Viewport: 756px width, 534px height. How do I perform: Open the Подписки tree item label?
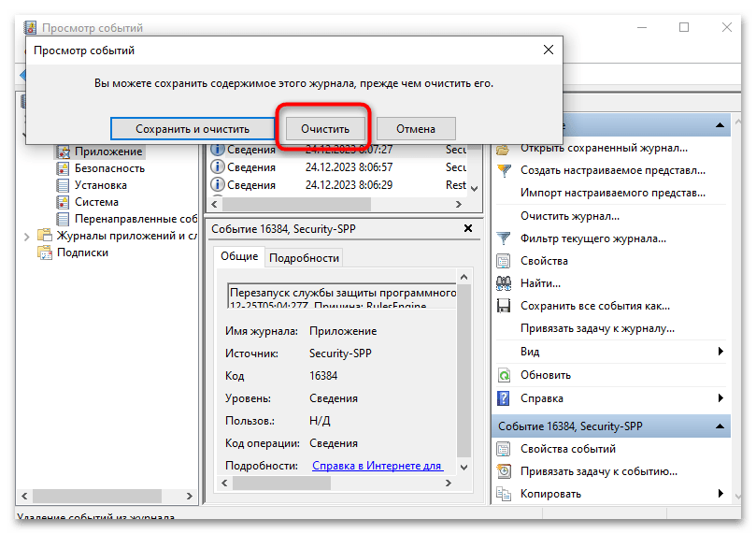coord(82,253)
